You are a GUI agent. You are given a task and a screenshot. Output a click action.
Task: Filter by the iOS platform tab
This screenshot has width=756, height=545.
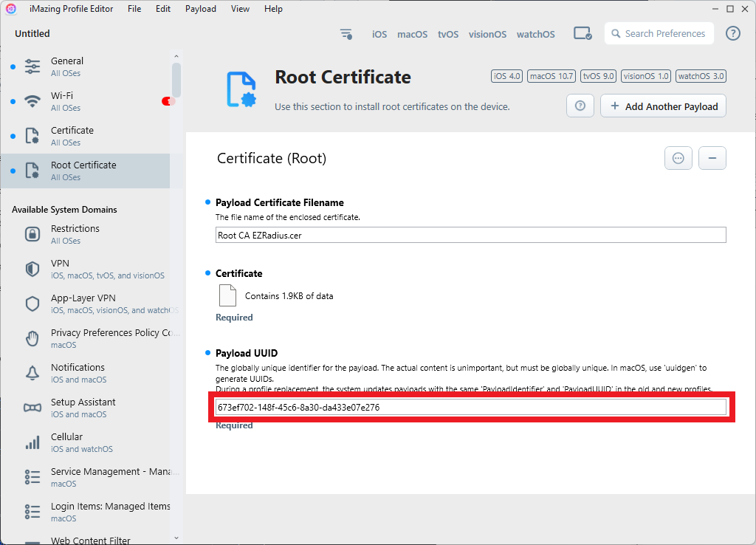pos(379,34)
